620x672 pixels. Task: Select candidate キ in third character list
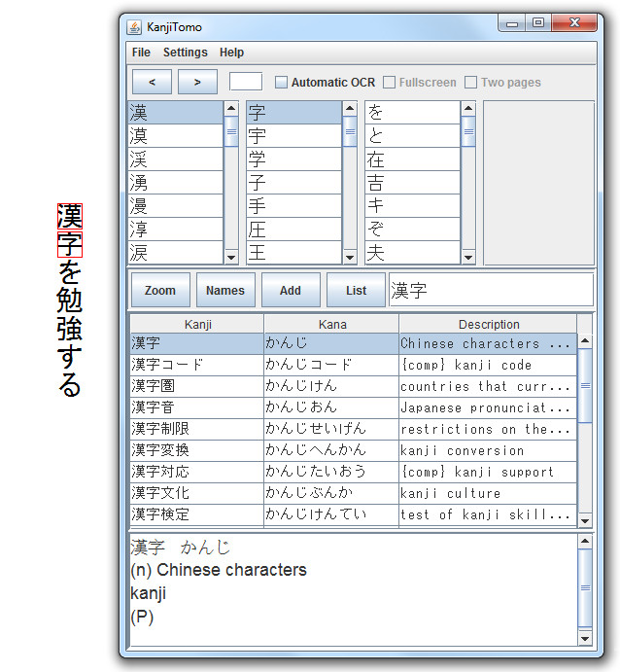(412, 206)
